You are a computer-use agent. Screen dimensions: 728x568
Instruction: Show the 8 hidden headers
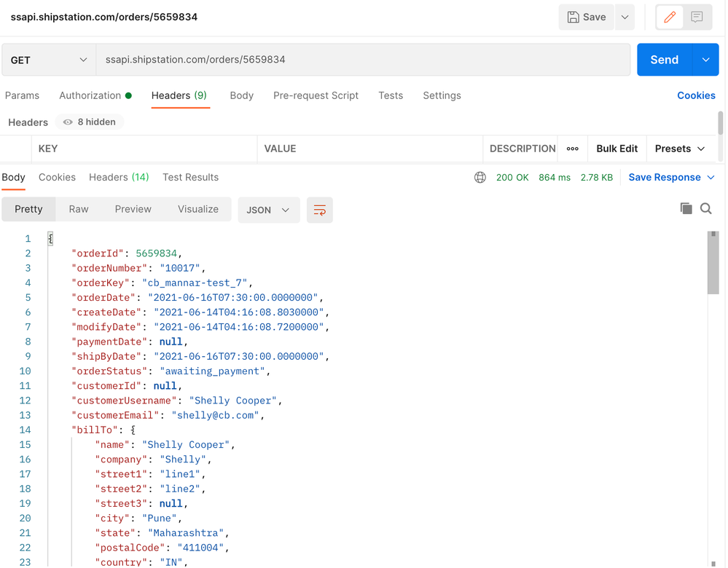(x=88, y=122)
